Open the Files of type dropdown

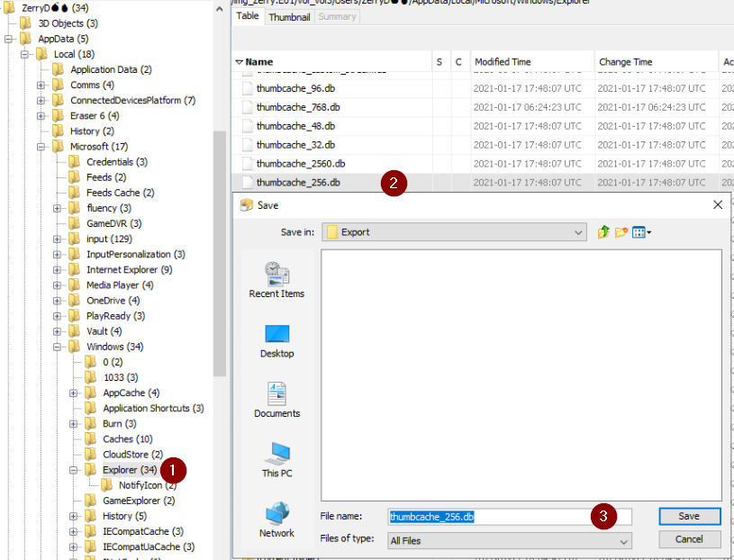click(x=623, y=541)
